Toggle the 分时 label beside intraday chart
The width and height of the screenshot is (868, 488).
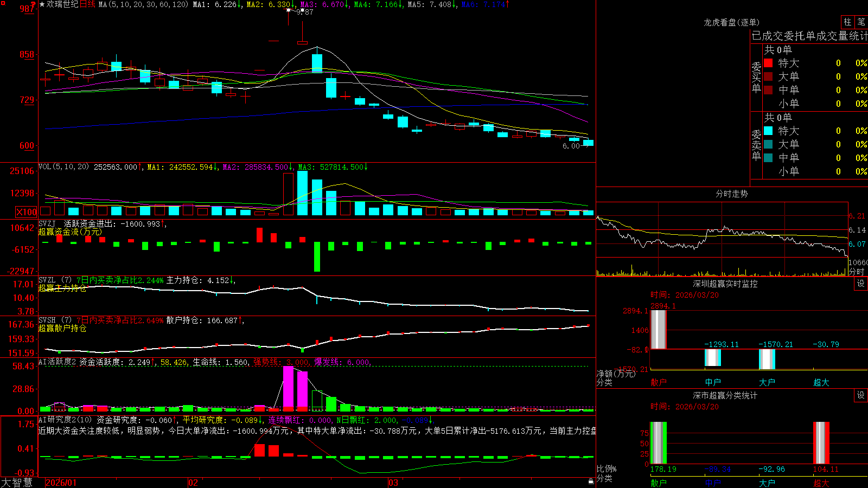click(x=857, y=272)
